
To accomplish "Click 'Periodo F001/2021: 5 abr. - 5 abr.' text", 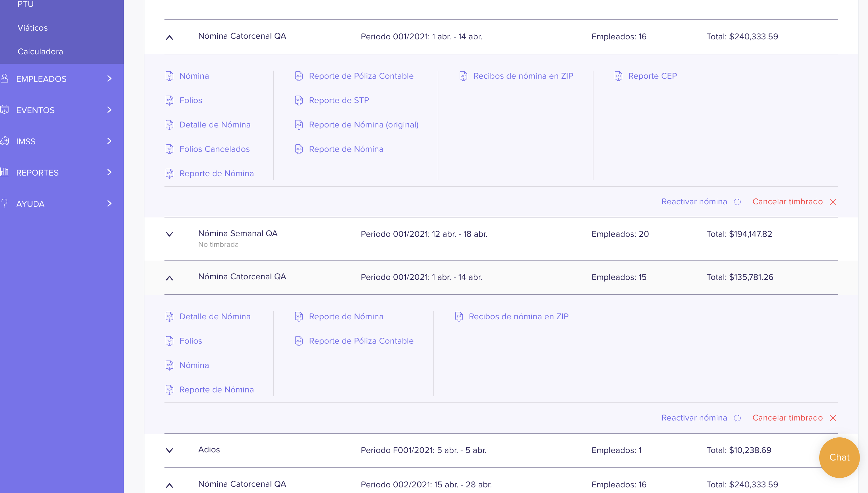I will point(423,450).
